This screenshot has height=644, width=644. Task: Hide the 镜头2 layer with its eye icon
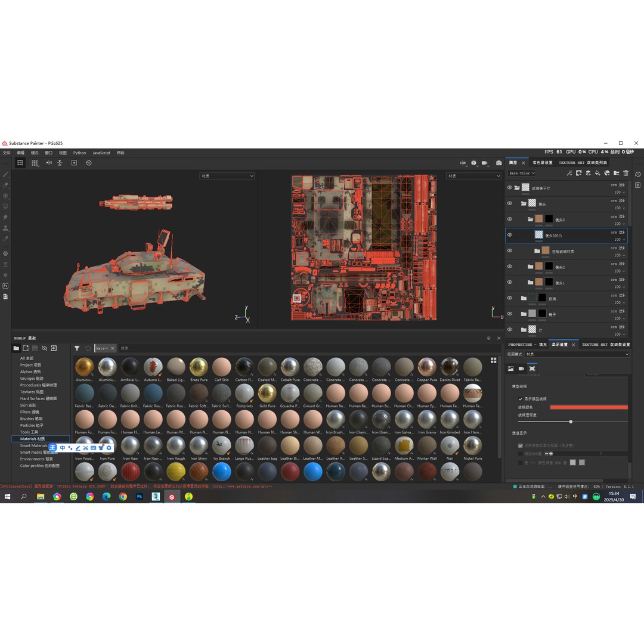(510, 267)
